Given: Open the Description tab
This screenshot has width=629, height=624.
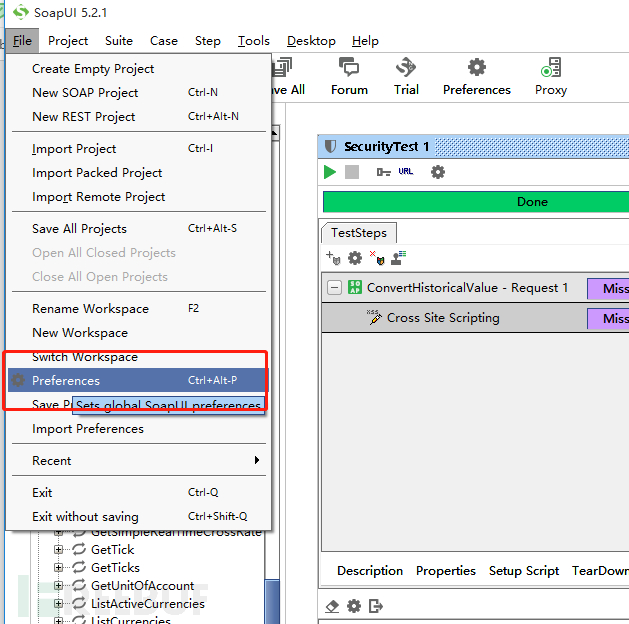Looking at the screenshot, I should coord(370,571).
